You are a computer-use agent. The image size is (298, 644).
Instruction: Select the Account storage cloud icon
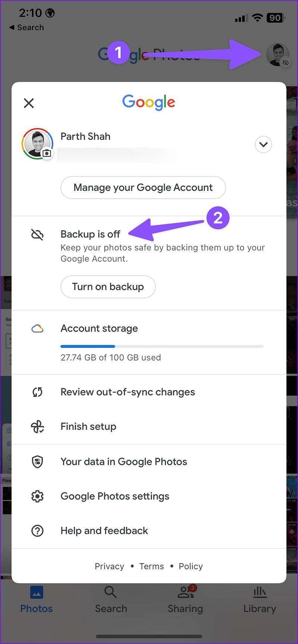point(37,328)
